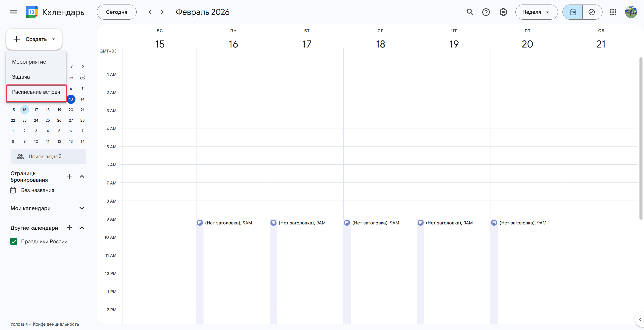Select Мероприятие from create menu
The width and height of the screenshot is (644, 330).
click(29, 62)
